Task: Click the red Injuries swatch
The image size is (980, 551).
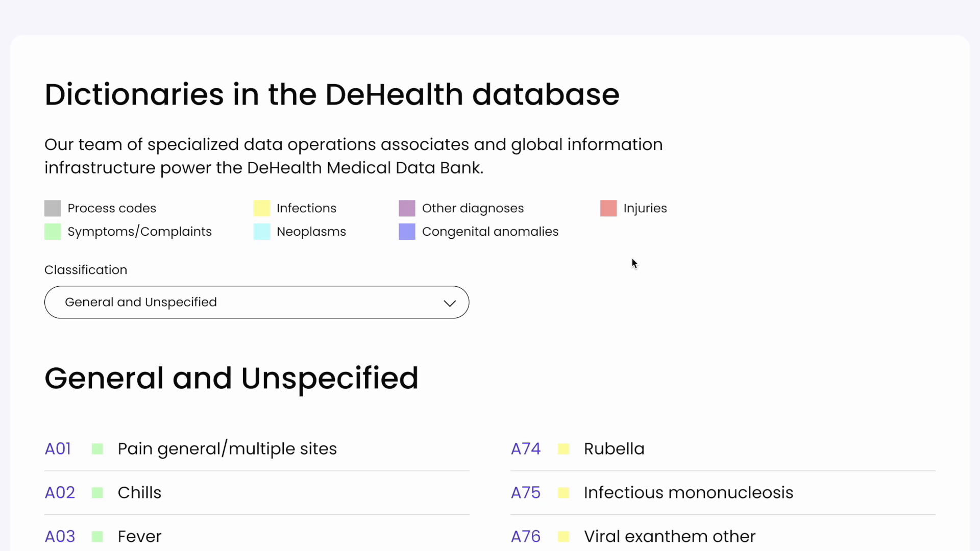Action: [x=608, y=208]
